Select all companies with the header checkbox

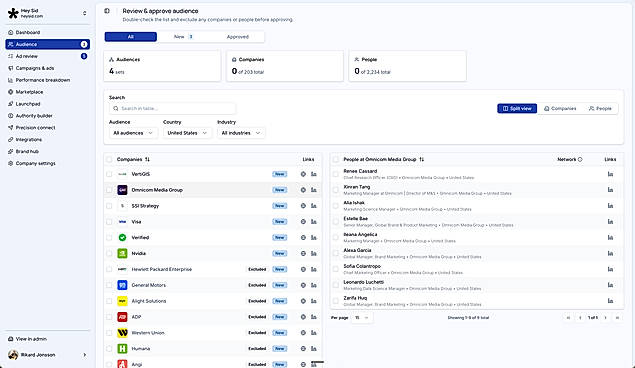(x=109, y=160)
